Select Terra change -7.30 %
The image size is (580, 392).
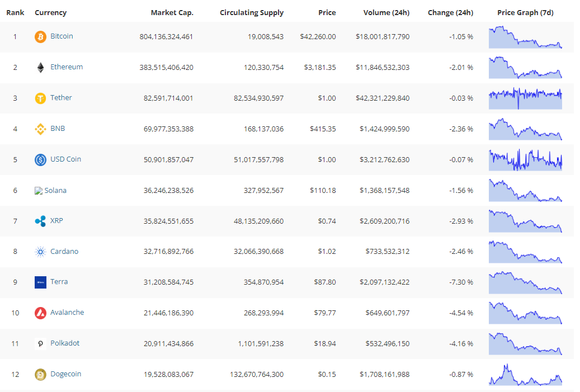pyautogui.click(x=461, y=282)
